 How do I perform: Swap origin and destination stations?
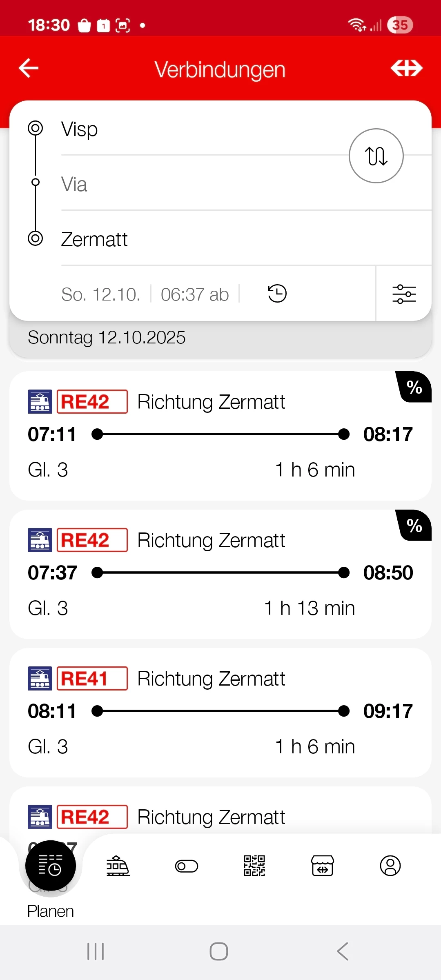(x=376, y=156)
